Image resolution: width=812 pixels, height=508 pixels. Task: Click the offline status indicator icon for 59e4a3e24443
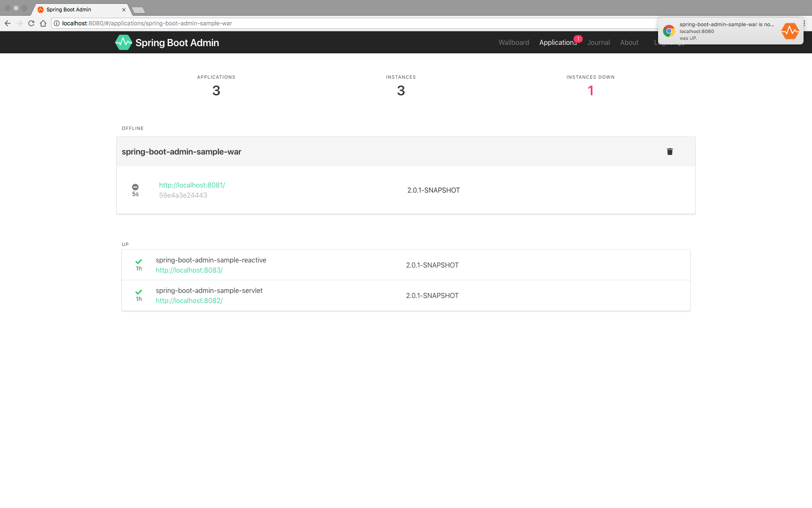[135, 187]
